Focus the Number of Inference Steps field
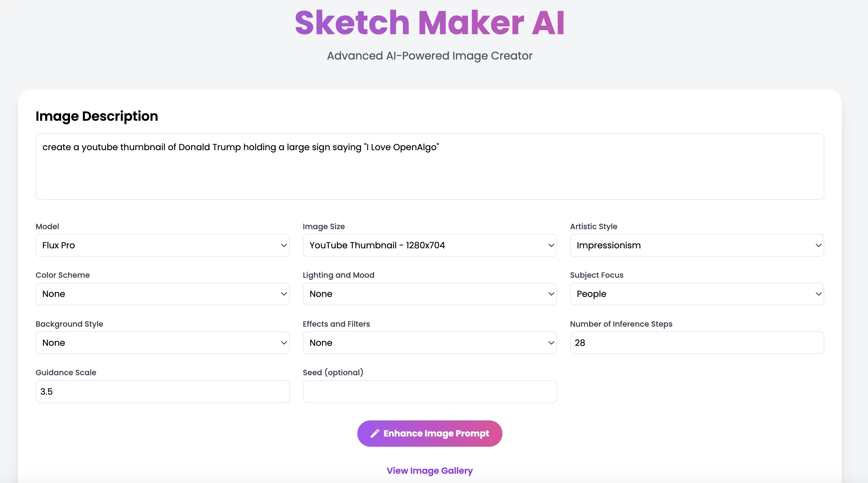Viewport: 868px width, 483px height. (x=697, y=343)
